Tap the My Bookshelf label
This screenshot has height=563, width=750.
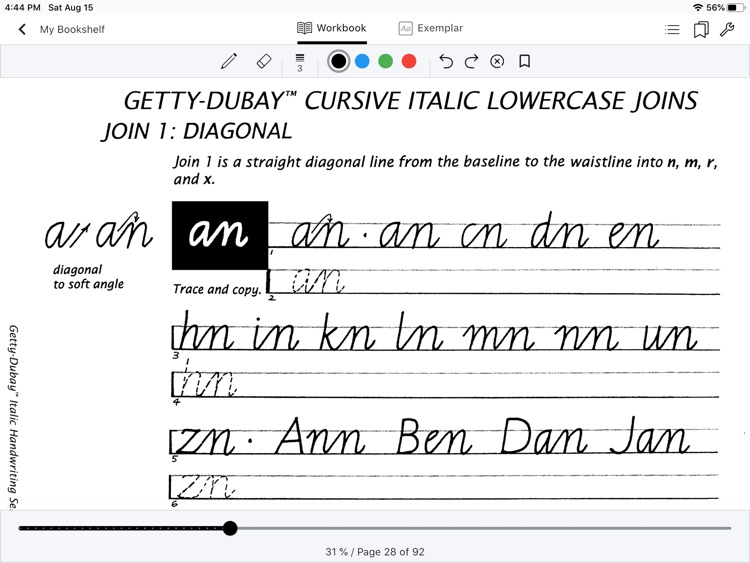[x=72, y=29]
